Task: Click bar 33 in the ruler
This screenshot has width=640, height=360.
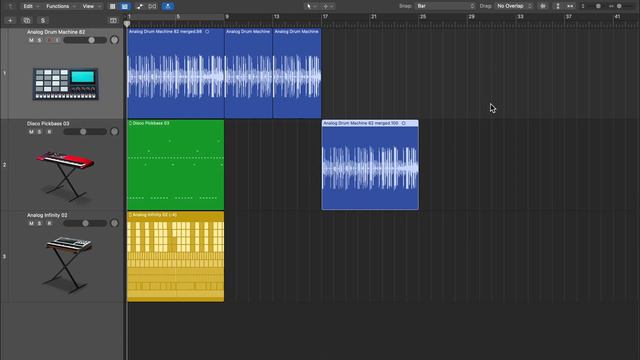Action: (520, 17)
